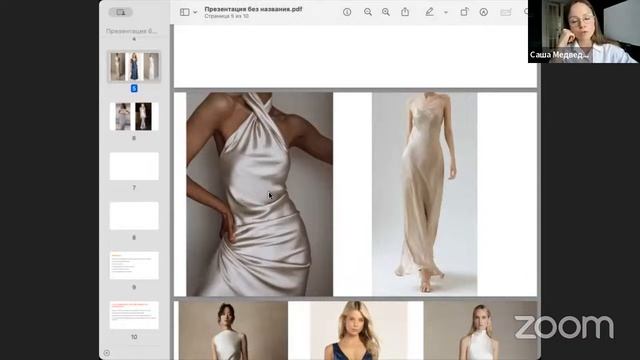The height and width of the screenshot is (360, 640).
Task: Click the blonde model in navy dress image
Action: pyautogui.click(x=359, y=331)
